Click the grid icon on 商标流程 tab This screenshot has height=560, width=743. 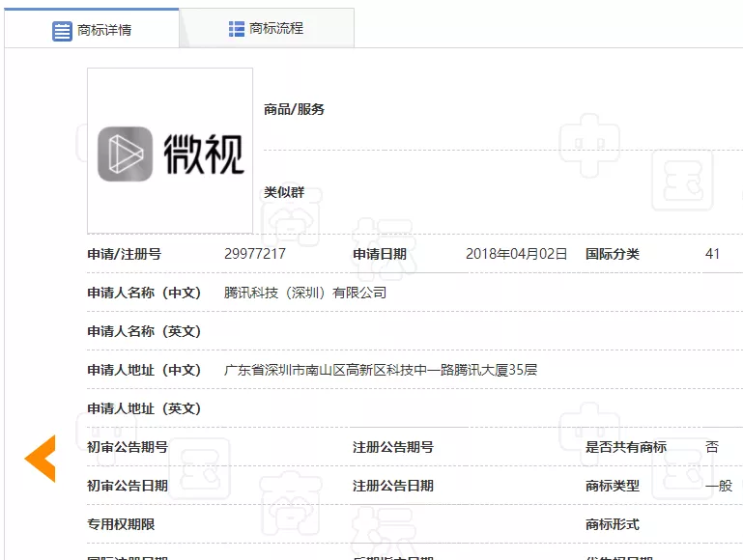[237, 29]
